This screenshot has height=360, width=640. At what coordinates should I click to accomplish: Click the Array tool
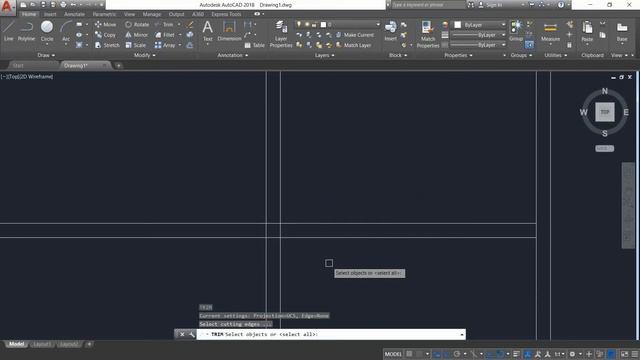(165, 45)
